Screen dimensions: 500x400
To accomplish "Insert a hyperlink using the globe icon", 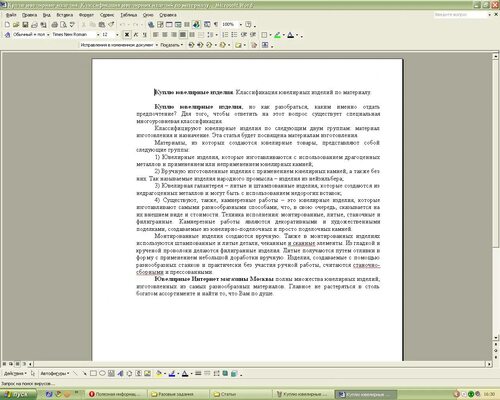I will (x=151, y=25).
